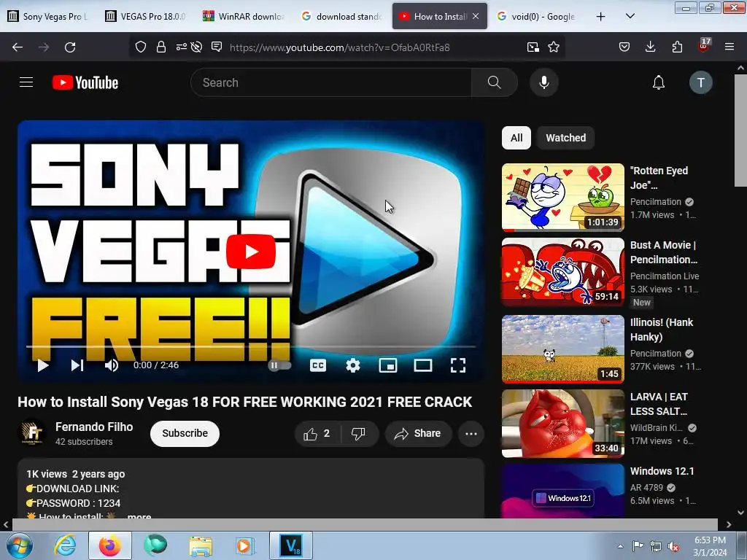Open the YouTube guide hamburger menu
Image resolution: width=747 pixels, height=560 pixels.
click(x=26, y=82)
